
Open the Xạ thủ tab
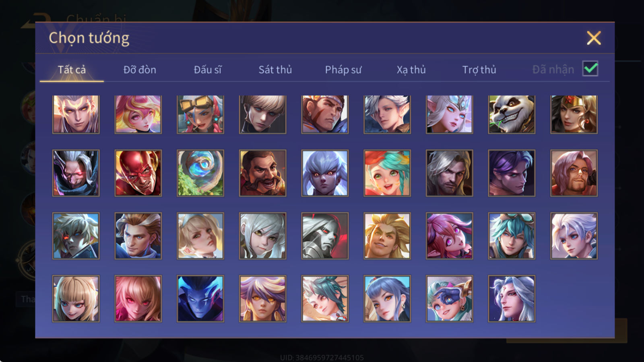(x=411, y=70)
